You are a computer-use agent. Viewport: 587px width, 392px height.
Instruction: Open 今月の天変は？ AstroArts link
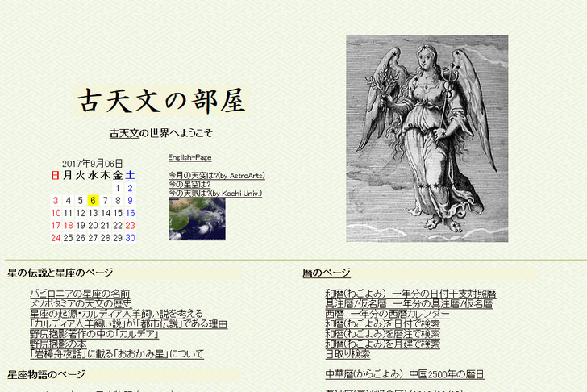coord(216,175)
